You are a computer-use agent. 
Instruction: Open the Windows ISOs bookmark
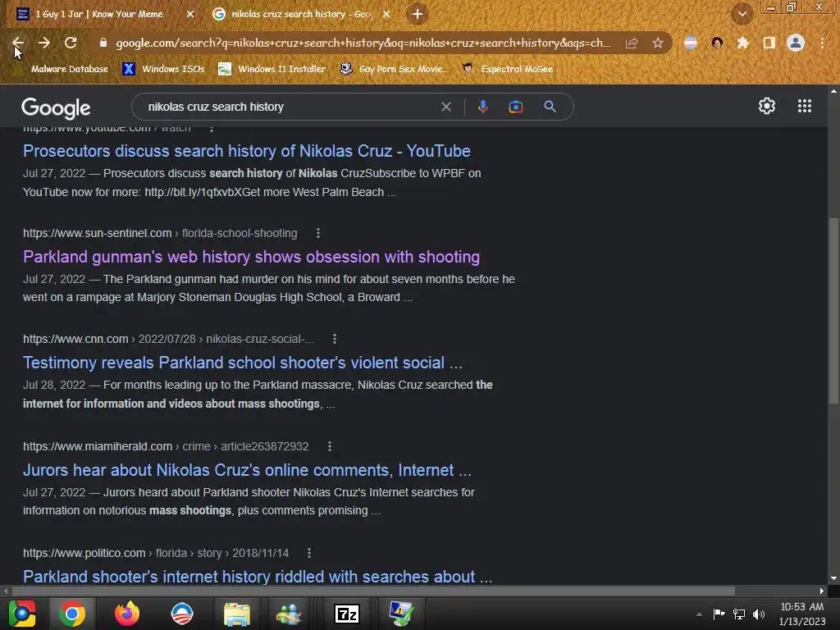[163, 69]
